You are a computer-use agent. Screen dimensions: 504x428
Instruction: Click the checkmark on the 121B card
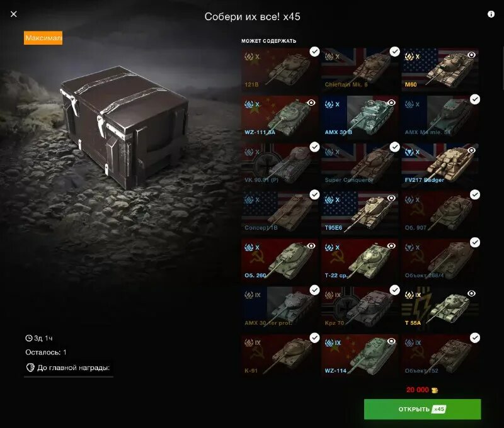[x=314, y=52]
